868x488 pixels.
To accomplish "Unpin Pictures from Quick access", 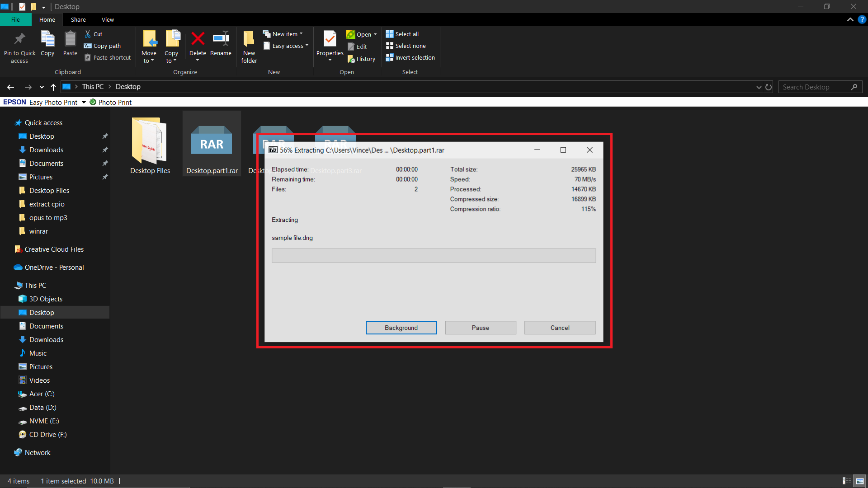I will (105, 177).
